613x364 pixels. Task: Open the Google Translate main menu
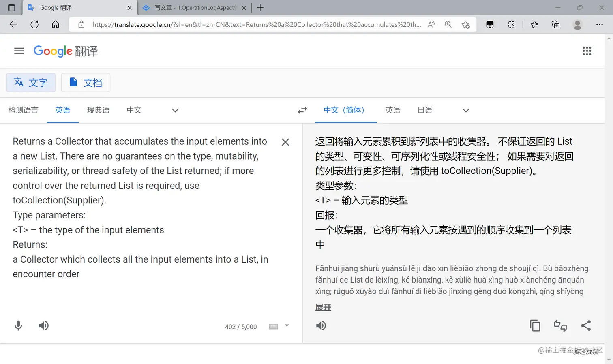(x=19, y=51)
